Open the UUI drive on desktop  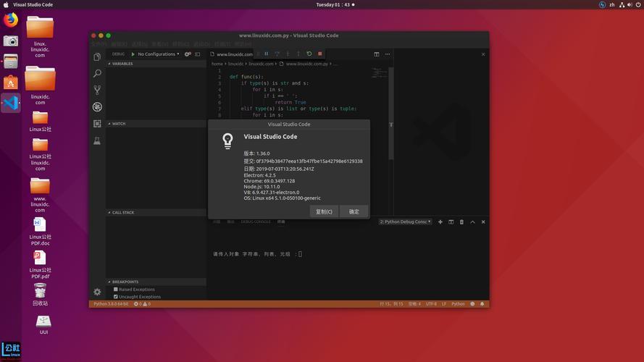point(43,324)
